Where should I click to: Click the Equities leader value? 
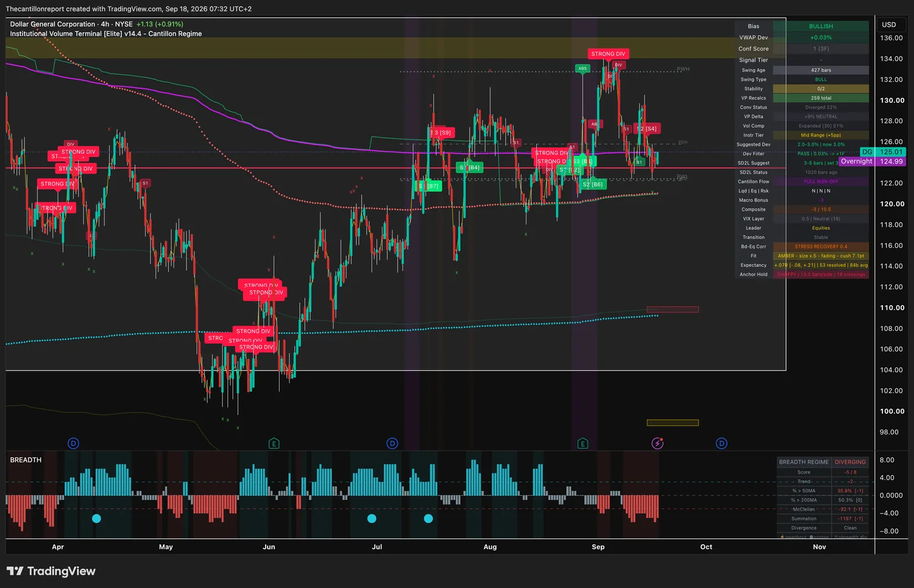coord(821,228)
